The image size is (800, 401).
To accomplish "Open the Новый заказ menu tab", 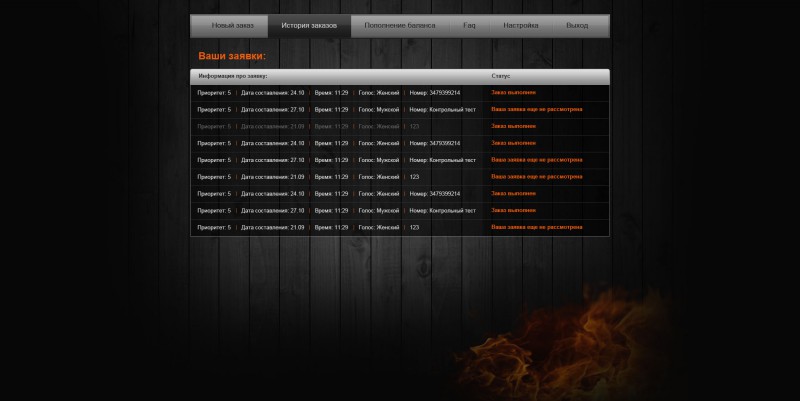I will point(232,26).
